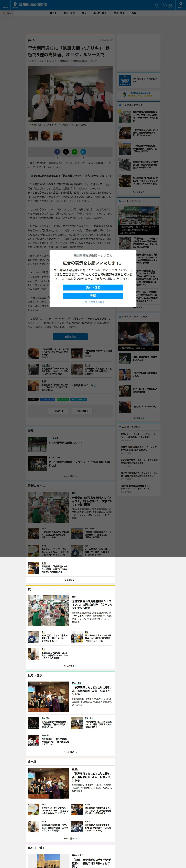This screenshot has width=186, height=868.
Task: Open the header X (Twitter) icon
Action: pos(164,5)
